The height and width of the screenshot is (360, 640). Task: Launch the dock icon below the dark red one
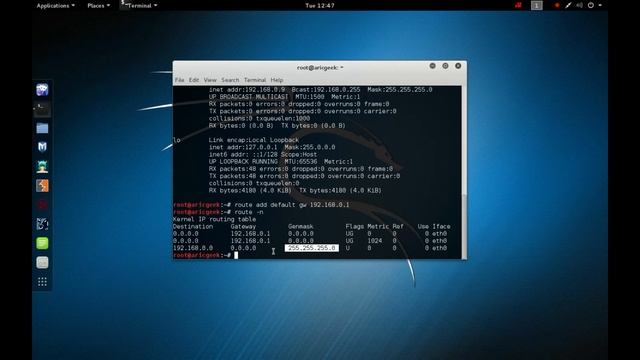[42, 224]
